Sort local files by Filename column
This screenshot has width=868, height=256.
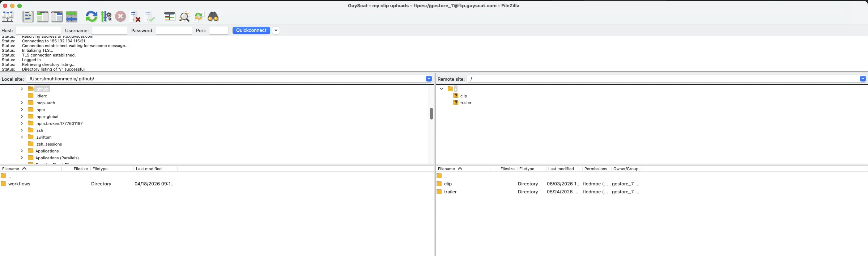point(31,169)
